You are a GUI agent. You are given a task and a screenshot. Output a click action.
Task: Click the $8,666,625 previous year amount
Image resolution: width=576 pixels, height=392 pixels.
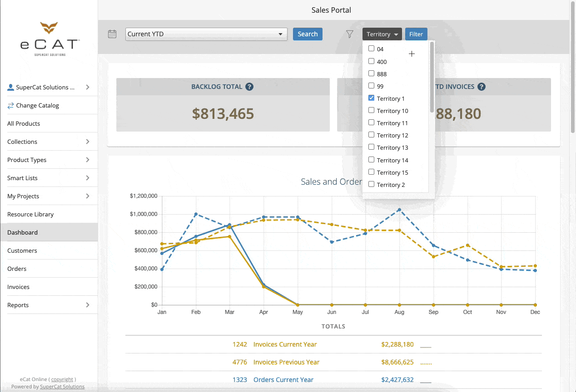(x=397, y=362)
